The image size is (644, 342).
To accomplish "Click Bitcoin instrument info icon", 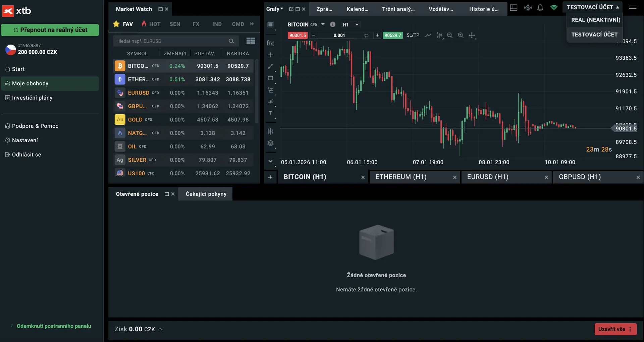I will coord(333,24).
